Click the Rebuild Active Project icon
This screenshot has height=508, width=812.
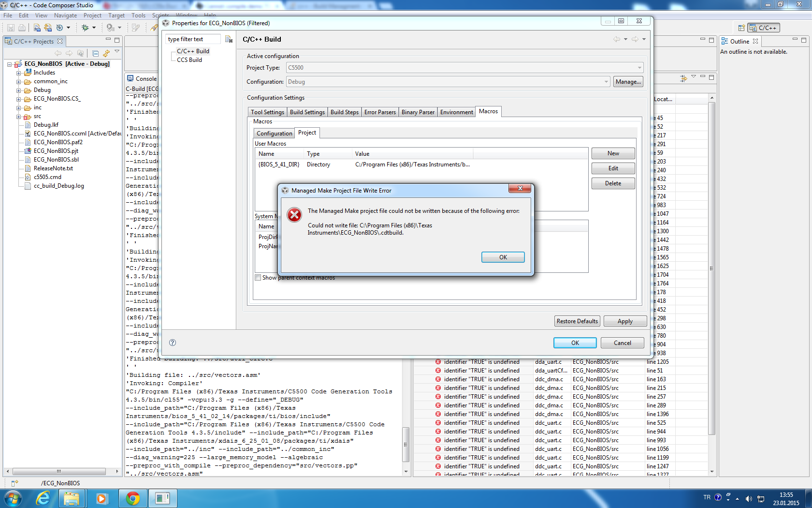pyautogui.click(x=48, y=28)
